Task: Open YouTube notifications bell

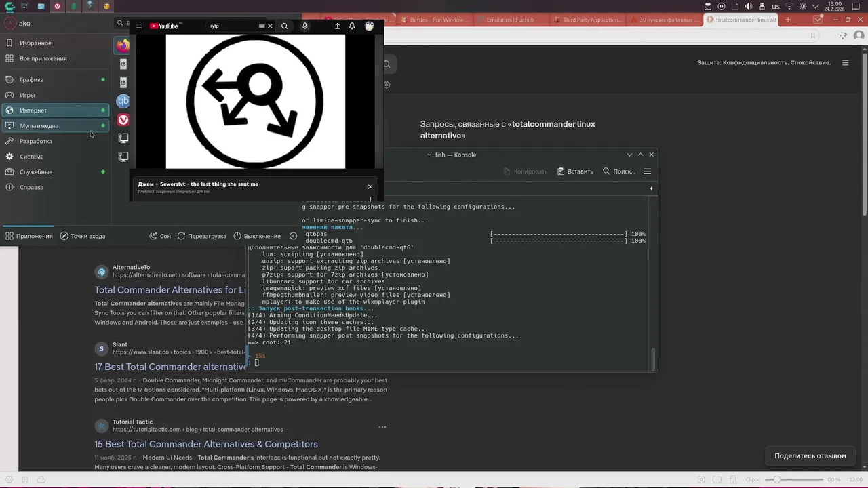Action: click(x=352, y=26)
